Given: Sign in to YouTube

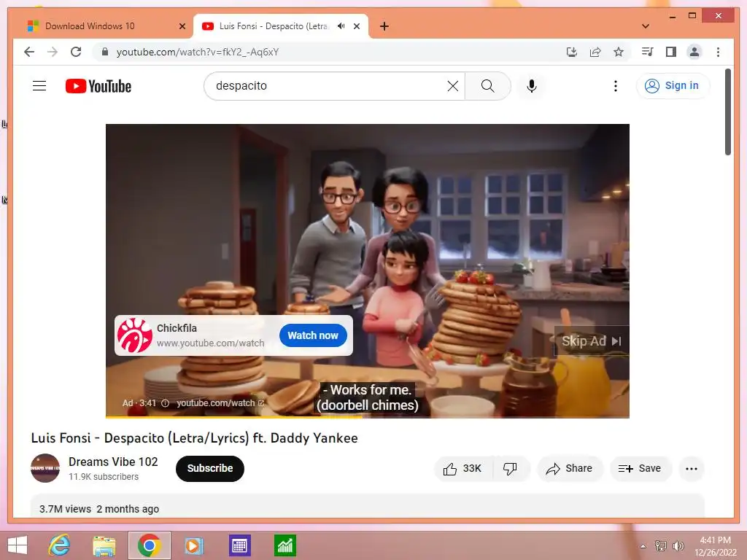Looking at the screenshot, I should pyautogui.click(x=673, y=86).
